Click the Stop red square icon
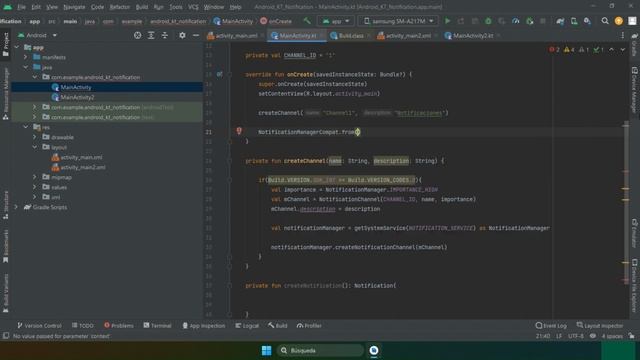640x360 pixels. tap(543, 21)
